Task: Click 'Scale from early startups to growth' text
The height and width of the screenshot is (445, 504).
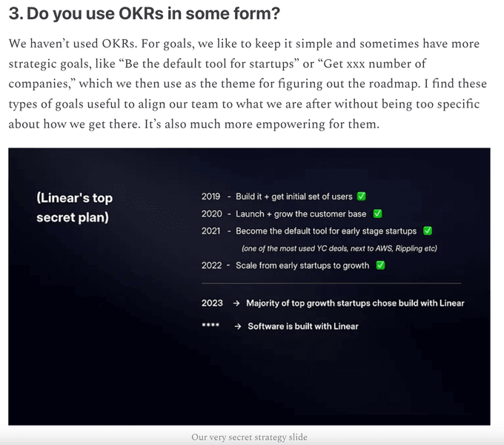Action: [302, 266]
